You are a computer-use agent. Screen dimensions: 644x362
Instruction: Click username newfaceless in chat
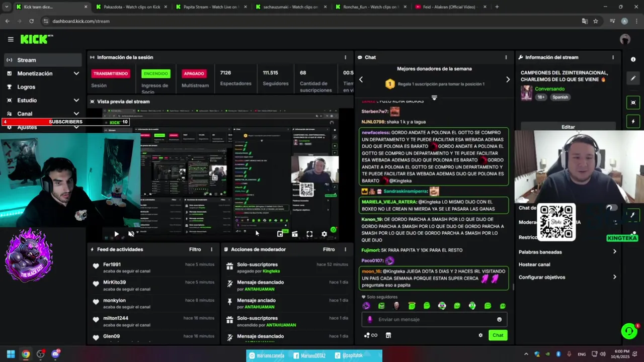pos(376,132)
